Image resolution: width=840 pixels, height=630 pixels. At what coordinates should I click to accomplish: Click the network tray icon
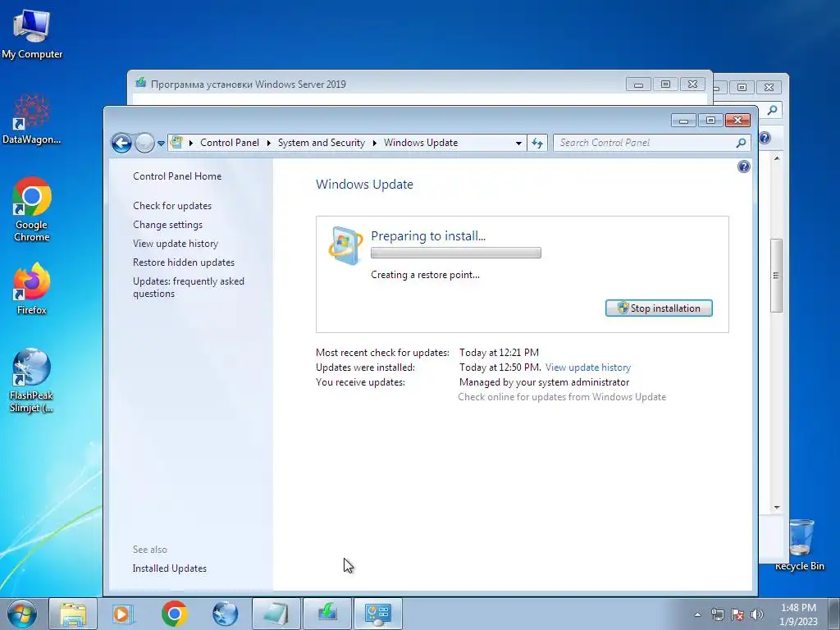717,614
